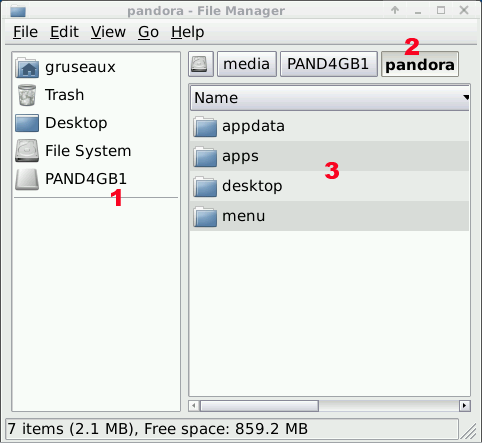Click root filesystem disk icon in path bar

(201, 64)
